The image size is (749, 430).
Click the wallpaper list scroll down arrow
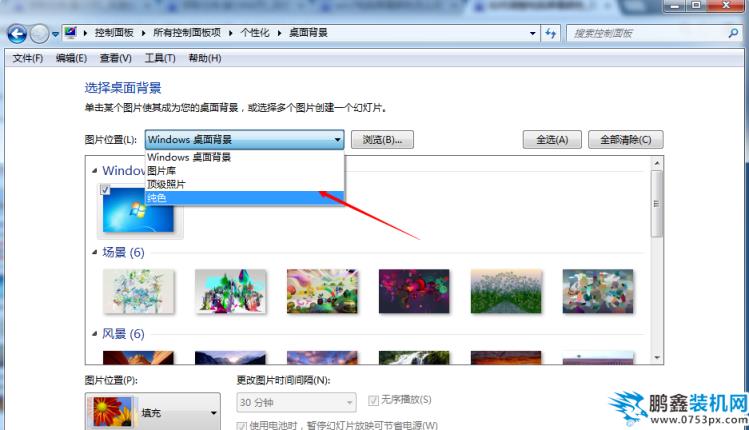pos(657,357)
